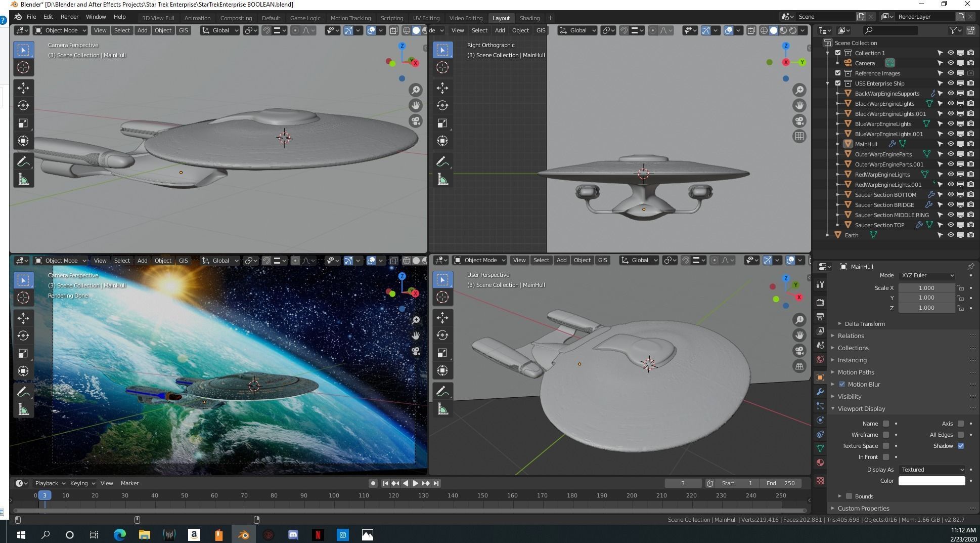The height and width of the screenshot is (543, 980).
Task: Click the auto-keying record button
Action: tap(373, 483)
